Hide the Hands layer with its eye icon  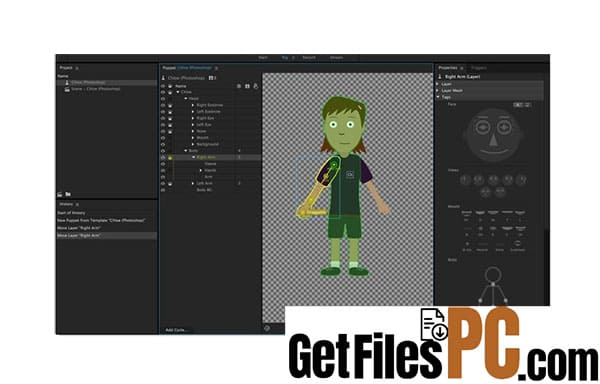tap(163, 171)
